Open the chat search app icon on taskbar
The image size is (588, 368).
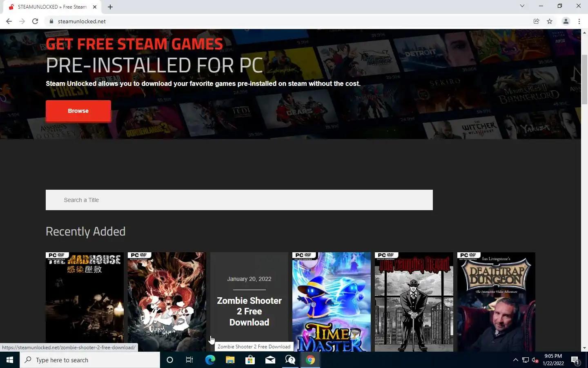[x=290, y=360]
